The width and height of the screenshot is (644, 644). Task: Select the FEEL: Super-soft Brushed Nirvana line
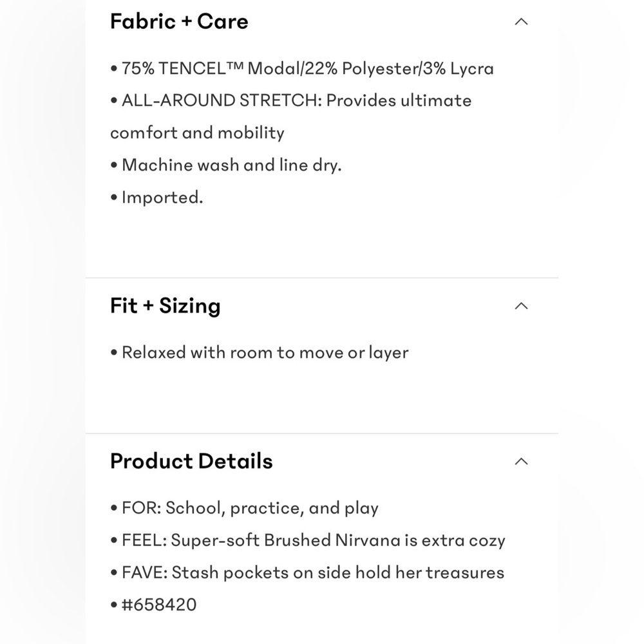click(314, 540)
